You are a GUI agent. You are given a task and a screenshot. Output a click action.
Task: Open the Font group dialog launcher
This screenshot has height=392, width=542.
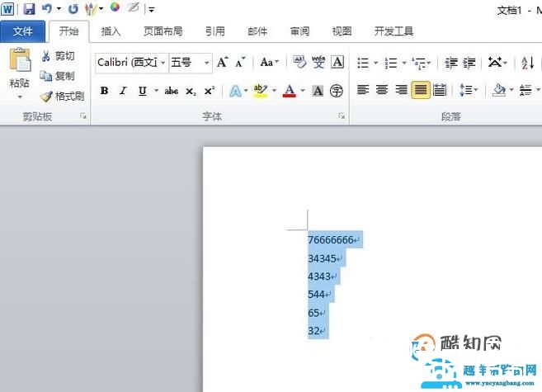click(x=342, y=116)
